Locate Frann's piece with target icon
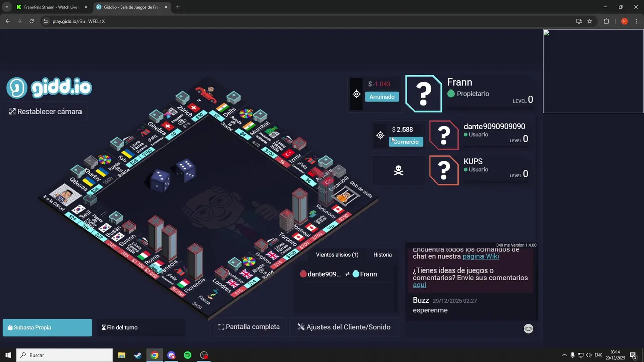The width and height of the screenshot is (644, 362). [x=356, y=94]
